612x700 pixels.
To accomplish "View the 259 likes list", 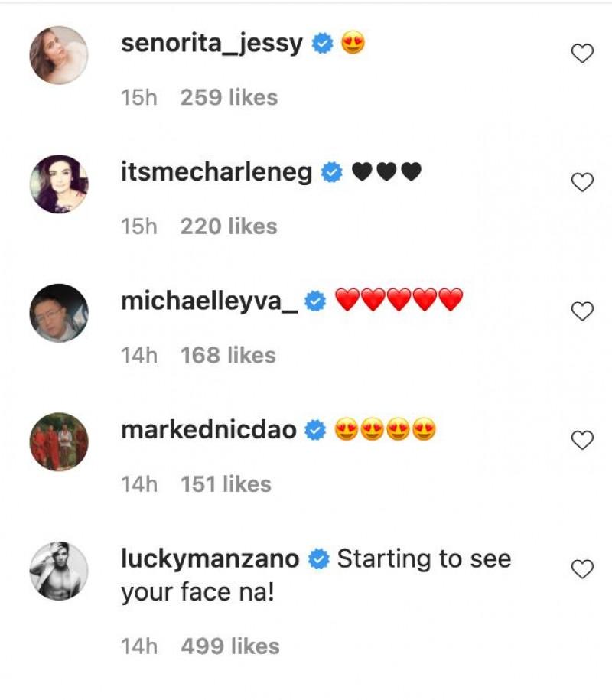I will click(229, 98).
